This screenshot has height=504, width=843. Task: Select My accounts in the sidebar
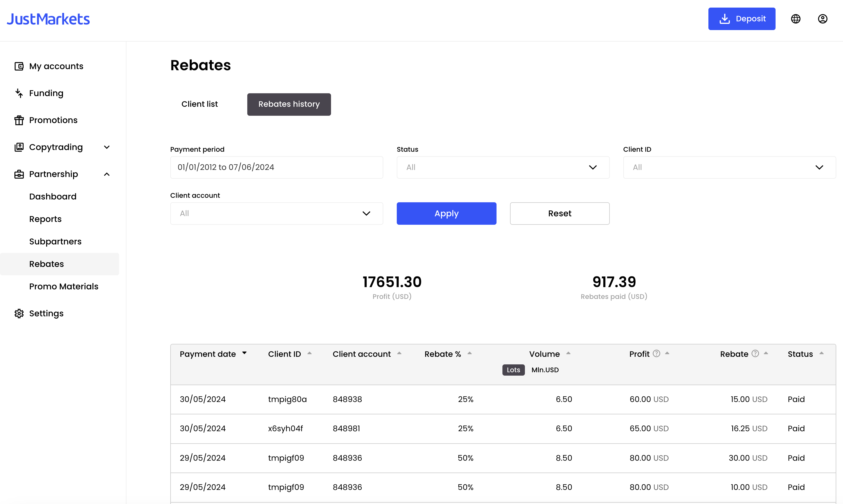[x=19, y=66]
